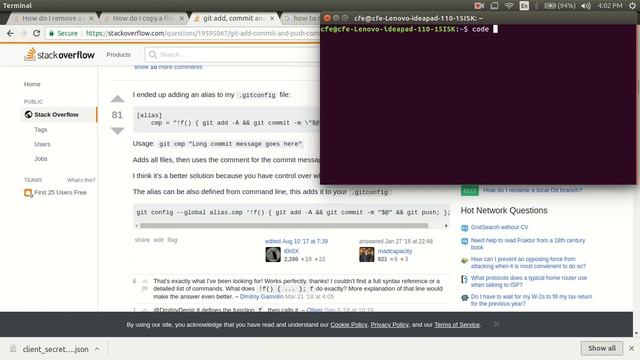
Task: Click the downloaded json file icon
Action: tap(13, 349)
